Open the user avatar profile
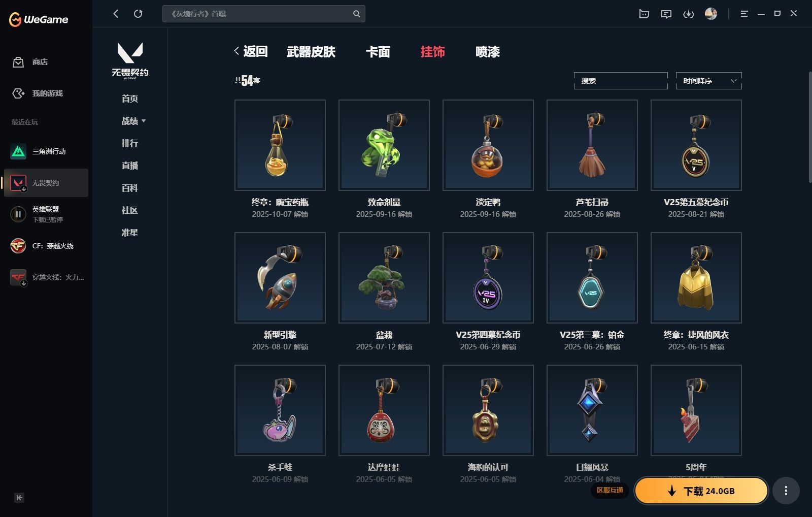The width and height of the screenshot is (812, 517). pyautogui.click(x=711, y=14)
